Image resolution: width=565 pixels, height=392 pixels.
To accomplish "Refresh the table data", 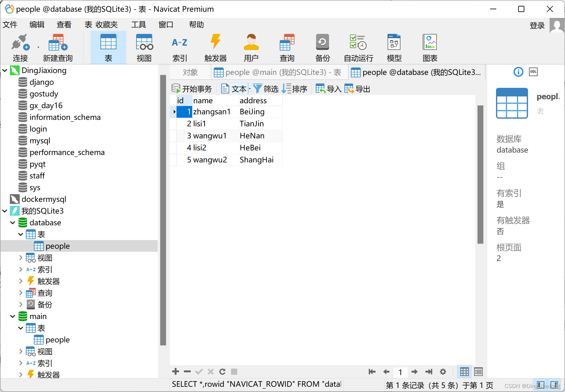I will coord(222,371).
